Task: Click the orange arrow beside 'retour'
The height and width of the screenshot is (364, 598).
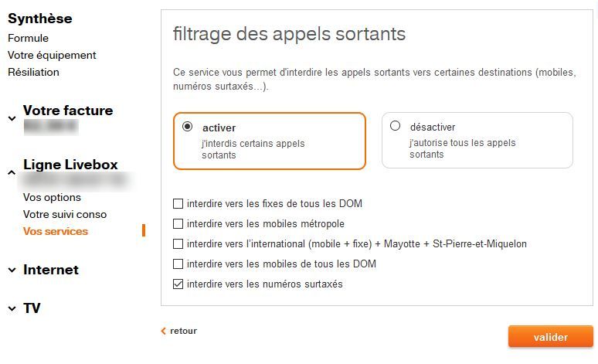Action: pyautogui.click(x=163, y=331)
